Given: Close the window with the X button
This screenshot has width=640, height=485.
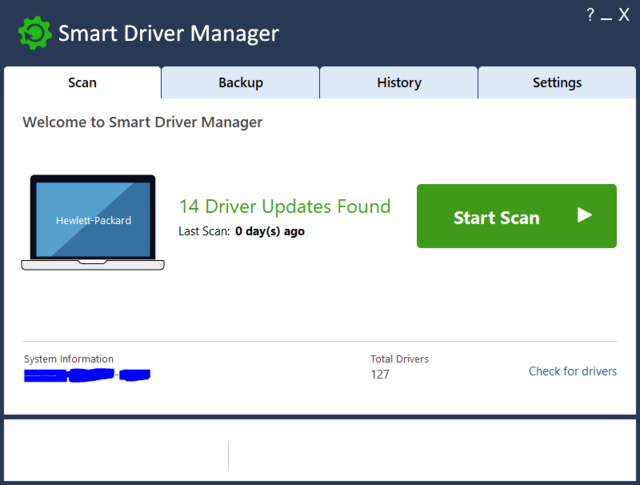Looking at the screenshot, I should [x=624, y=15].
